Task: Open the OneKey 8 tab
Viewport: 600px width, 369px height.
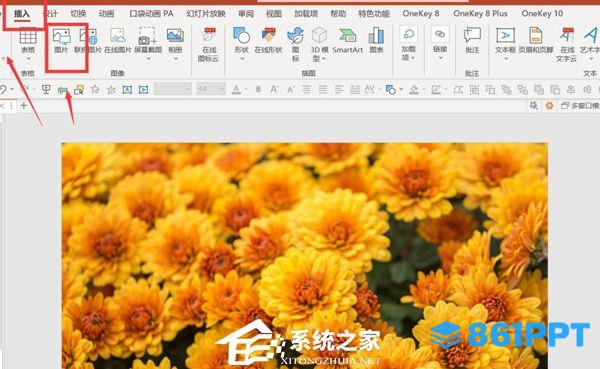Action: (421, 14)
